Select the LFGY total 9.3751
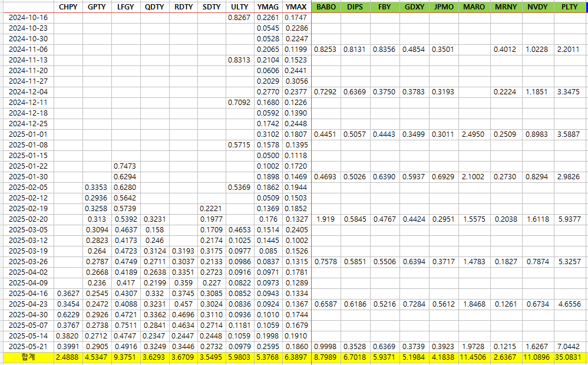588x365 pixels. (125, 357)
